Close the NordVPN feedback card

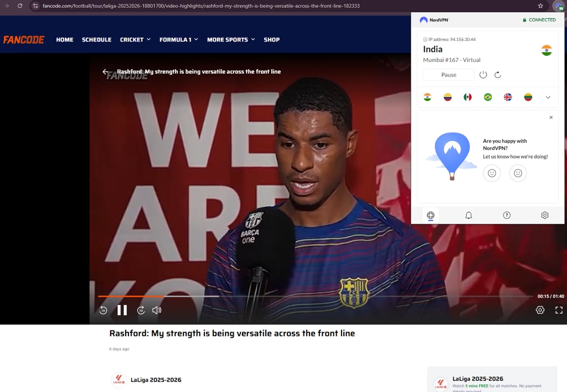551,117
